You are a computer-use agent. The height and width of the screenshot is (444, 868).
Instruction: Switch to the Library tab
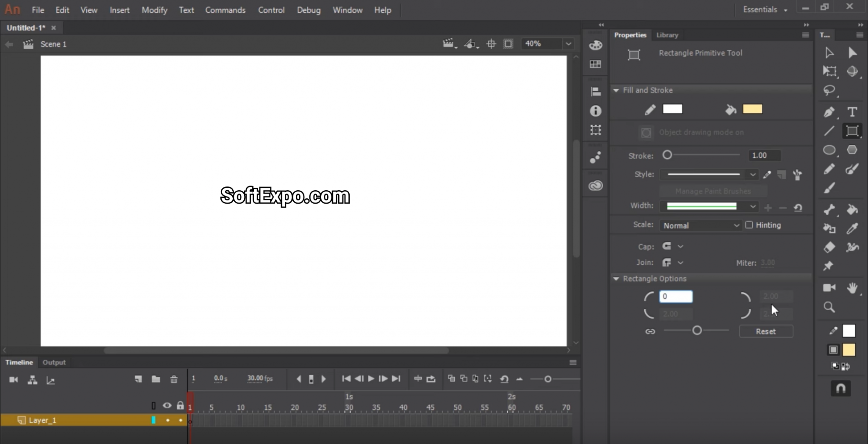pyautogui.click(x=667, y=35)
